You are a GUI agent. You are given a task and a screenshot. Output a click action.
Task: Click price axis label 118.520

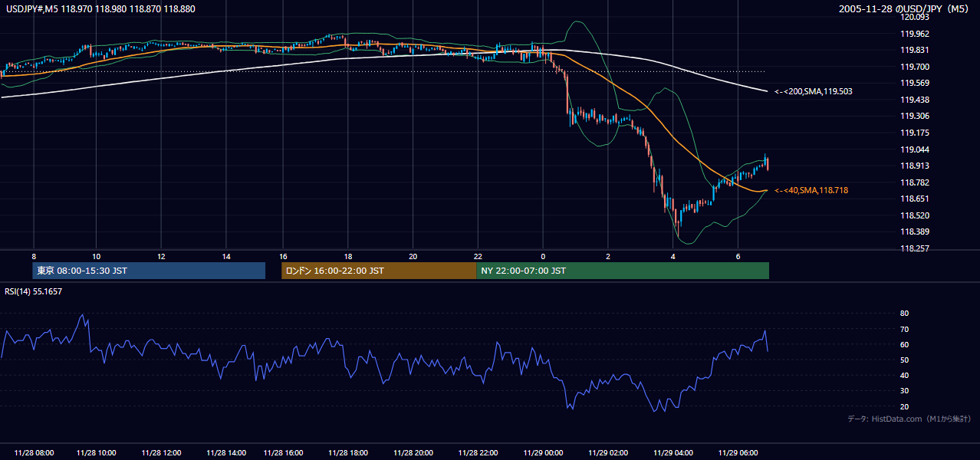click(914, 215)
